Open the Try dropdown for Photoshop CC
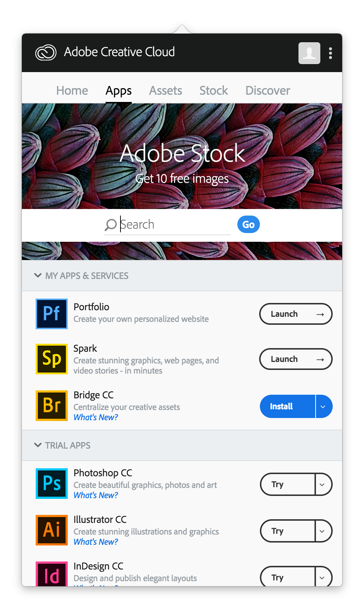The width and height of the screenshot is (364, 611). tap(322, 484)
